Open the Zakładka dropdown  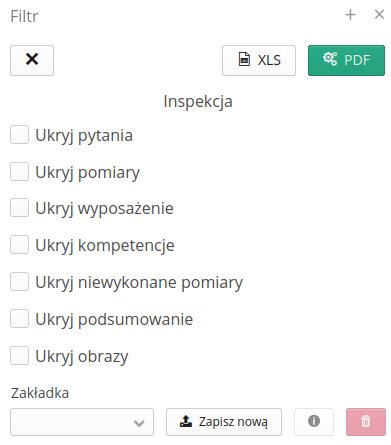point(82,422)
